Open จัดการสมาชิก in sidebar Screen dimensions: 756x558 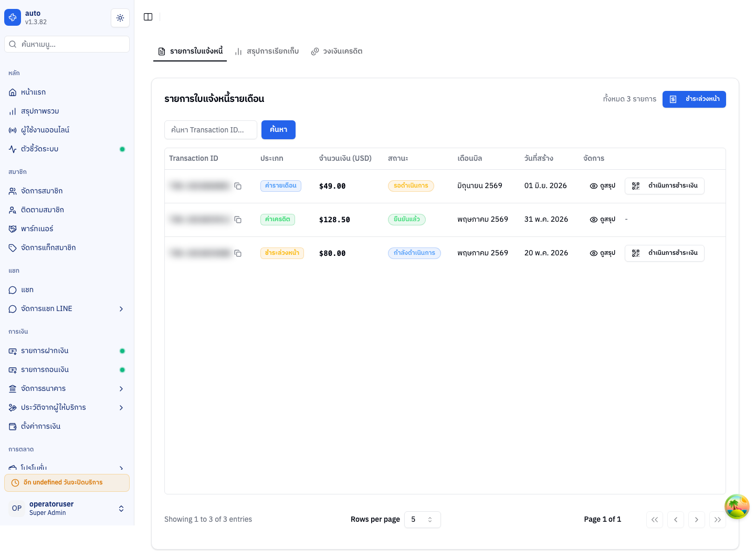pos(67,191)
